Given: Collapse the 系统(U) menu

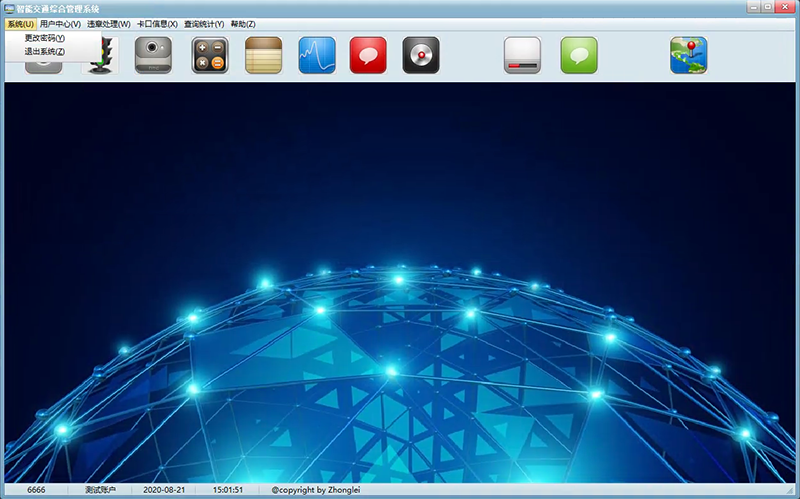Looking at the screenshot, I should (x=20, y=24).
